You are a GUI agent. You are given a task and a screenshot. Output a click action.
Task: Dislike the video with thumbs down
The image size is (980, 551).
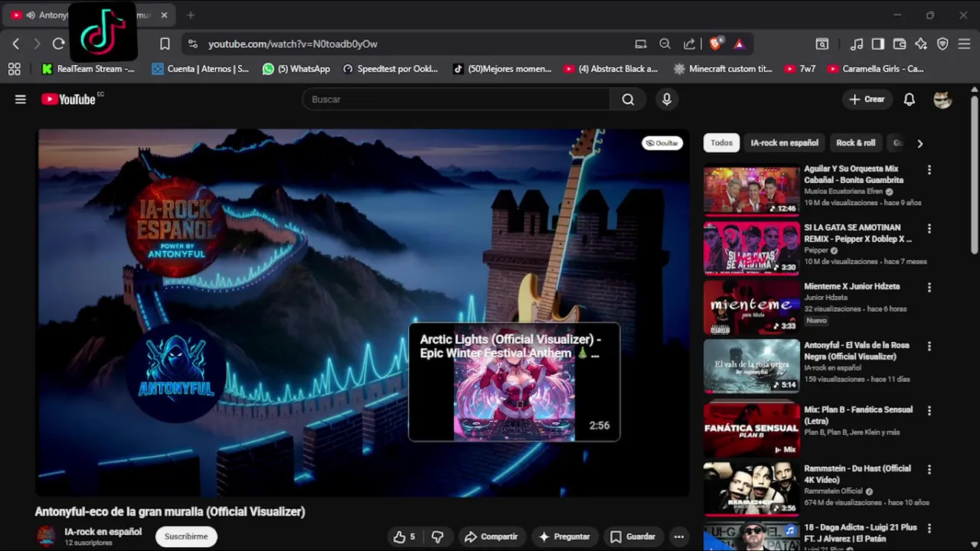[x=438, y=536]
